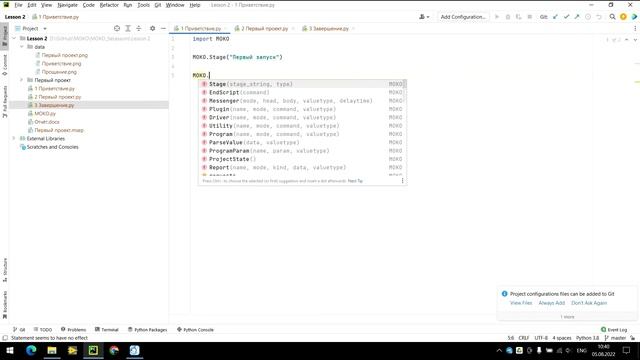
Task: Click the Git toolbar label
Action: [x=543, y=17]
